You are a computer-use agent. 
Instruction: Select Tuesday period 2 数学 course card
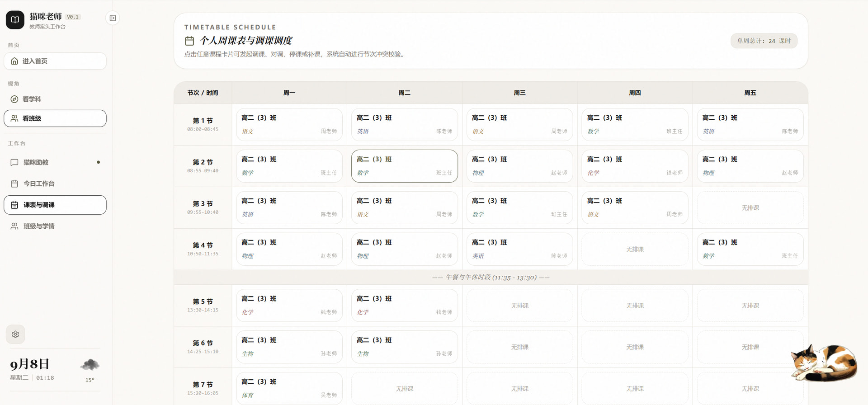[x=405, y=166]
